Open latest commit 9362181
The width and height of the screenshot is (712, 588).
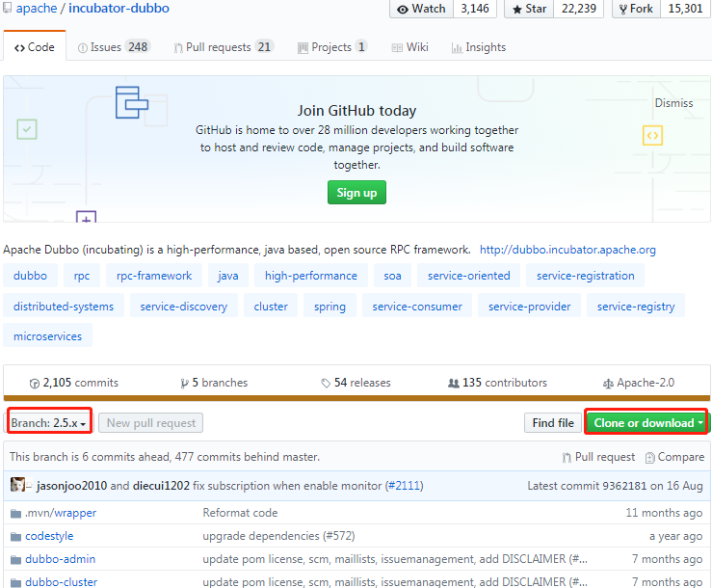624,485
